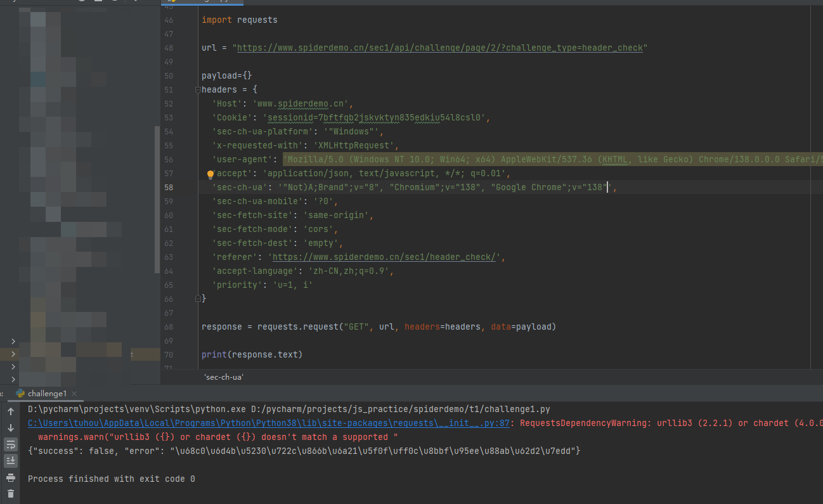Select the challenge1 run tab
The height and width of the screenshot is (504, 823).
pos(46,394)
